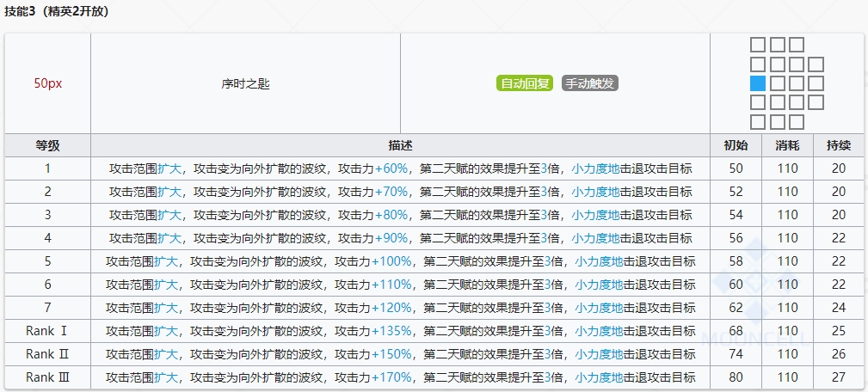Click 小力度地 link in the +135% row
This screenshot has width=868, height=392.
tap(599, 331)
